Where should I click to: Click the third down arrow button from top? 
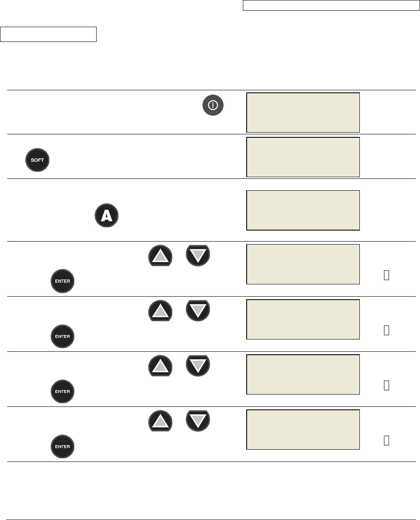coord(197,365)
